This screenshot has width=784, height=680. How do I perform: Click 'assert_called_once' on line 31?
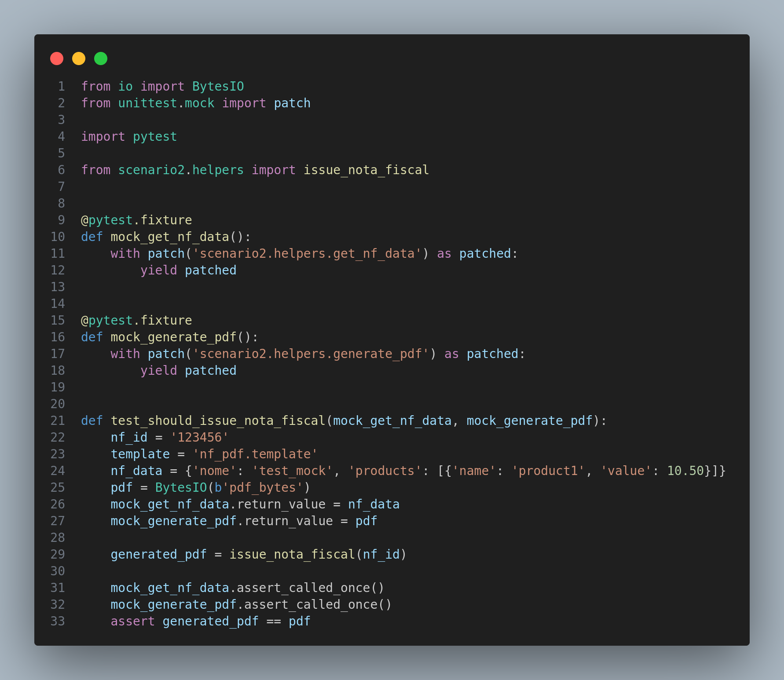pyautogui.click(x=303, y=588)
